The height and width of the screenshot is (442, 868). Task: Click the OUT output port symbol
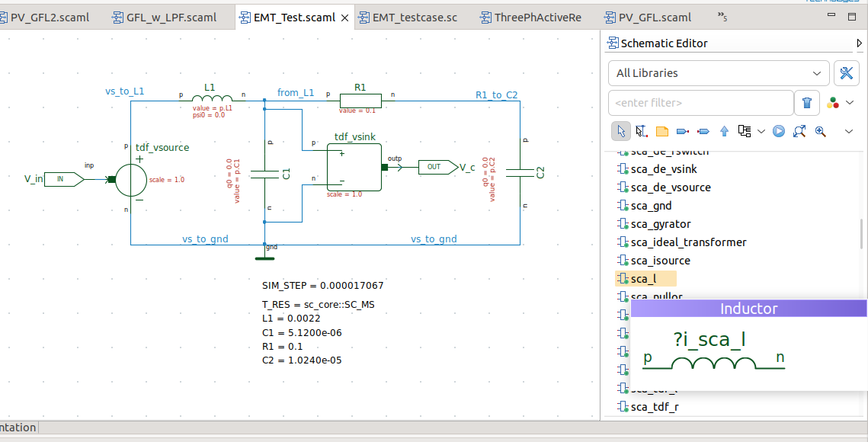point(438,167)
